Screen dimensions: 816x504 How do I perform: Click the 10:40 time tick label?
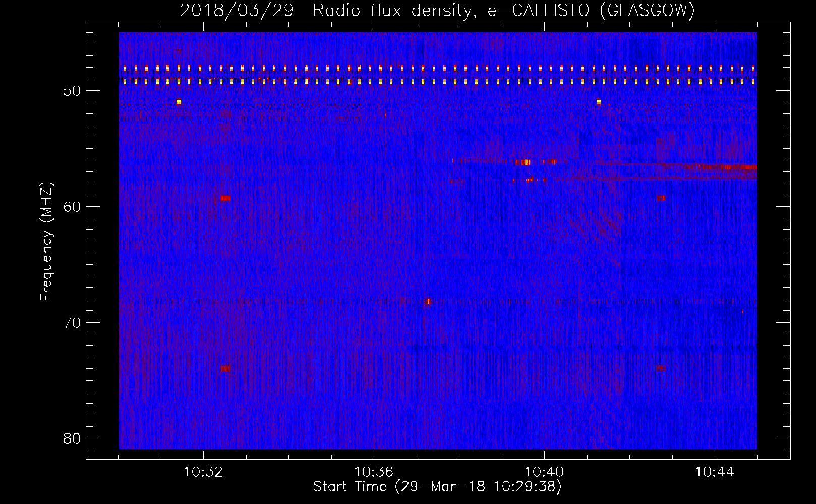tap(544, 472)
